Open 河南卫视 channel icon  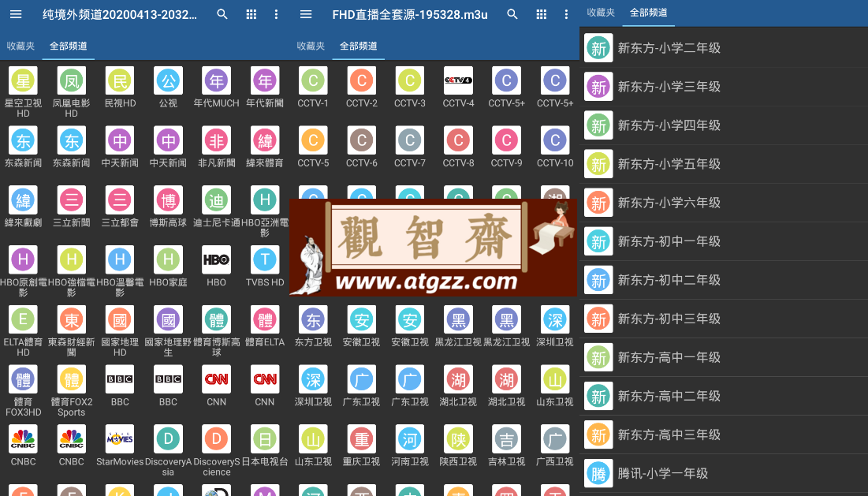pyautogui.click(x=410, y=439)
